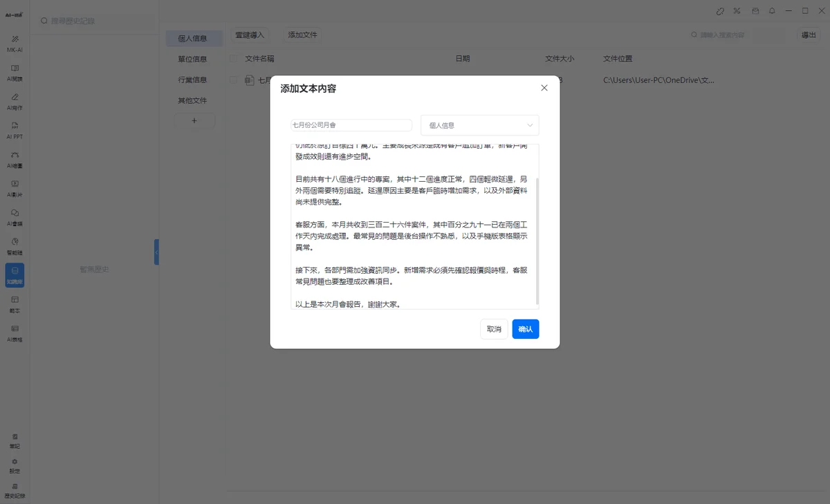This screenshot has width=830, height=504.
Task: Tick the checkbox for the 七月 file row
Action: click(x=233, y=80)
